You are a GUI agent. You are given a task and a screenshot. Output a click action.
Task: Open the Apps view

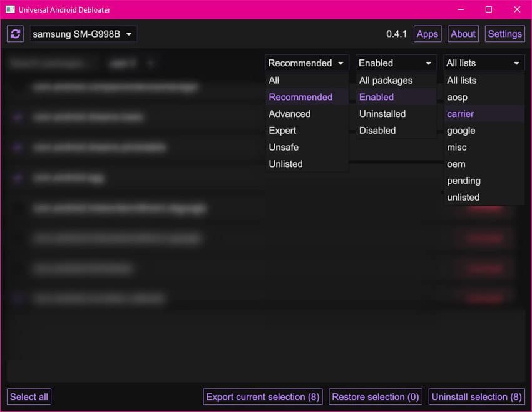coord(427,34)
